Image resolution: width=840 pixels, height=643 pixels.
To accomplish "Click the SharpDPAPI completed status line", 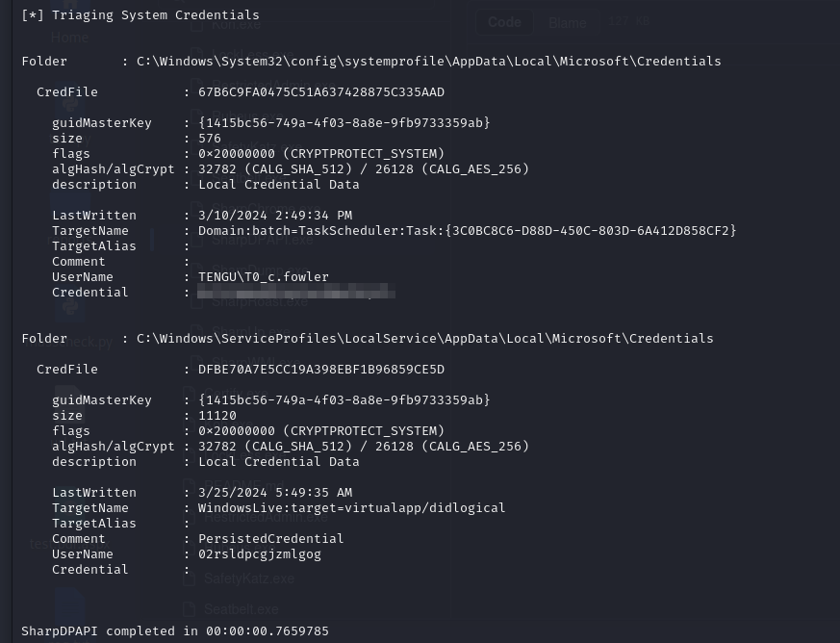I will click(175, 631).
